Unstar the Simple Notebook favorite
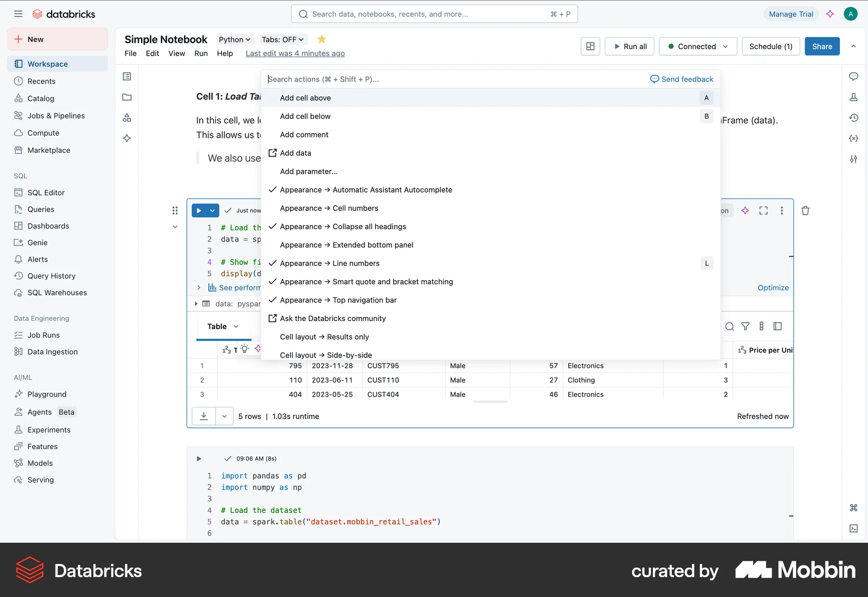Image resolution: width=868 pixels, height=597 pixels. (321, 39)
